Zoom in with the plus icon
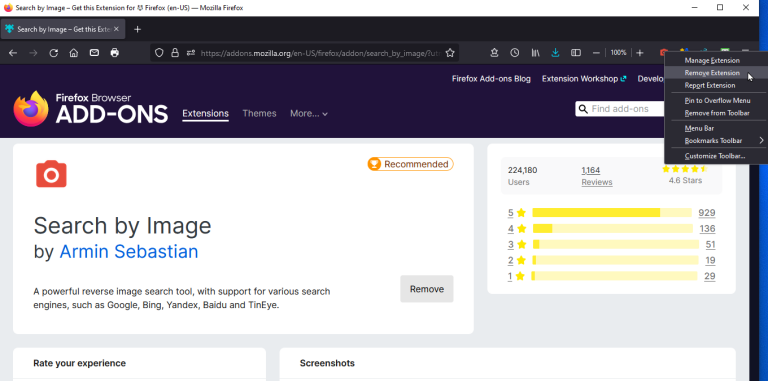768x381 pixels. (x=640, y=53)
